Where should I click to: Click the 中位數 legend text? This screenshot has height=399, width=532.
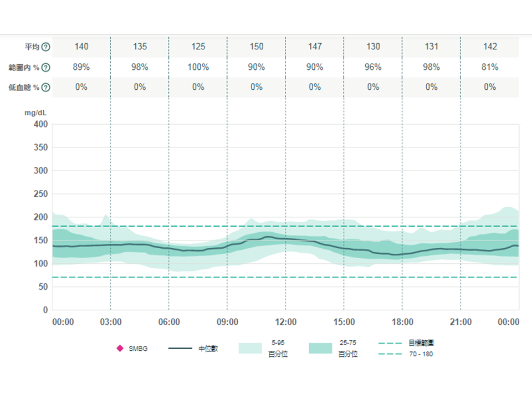pyautogui.click(x=208, y=349)
